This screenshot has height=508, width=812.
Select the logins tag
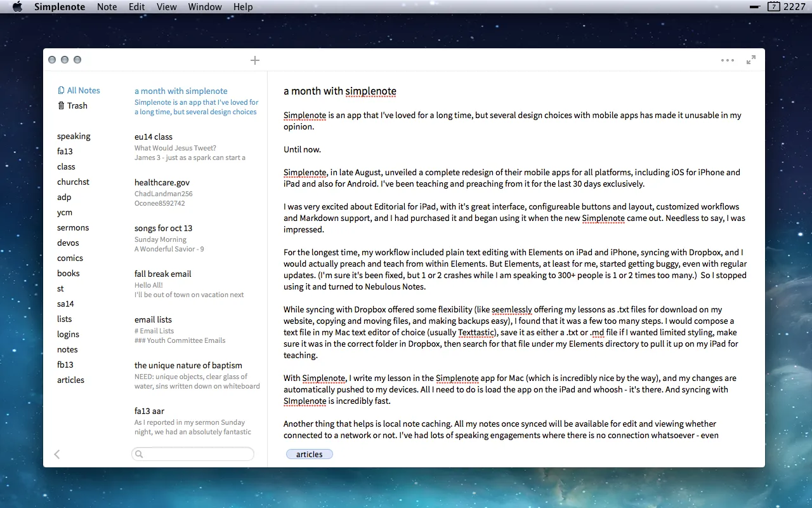68,334
